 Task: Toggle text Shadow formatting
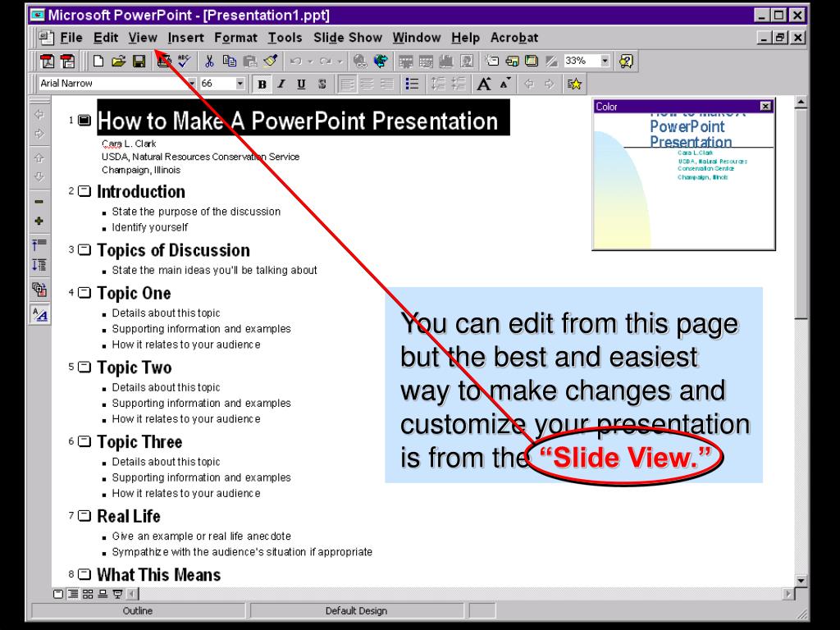tap(322, 84)
